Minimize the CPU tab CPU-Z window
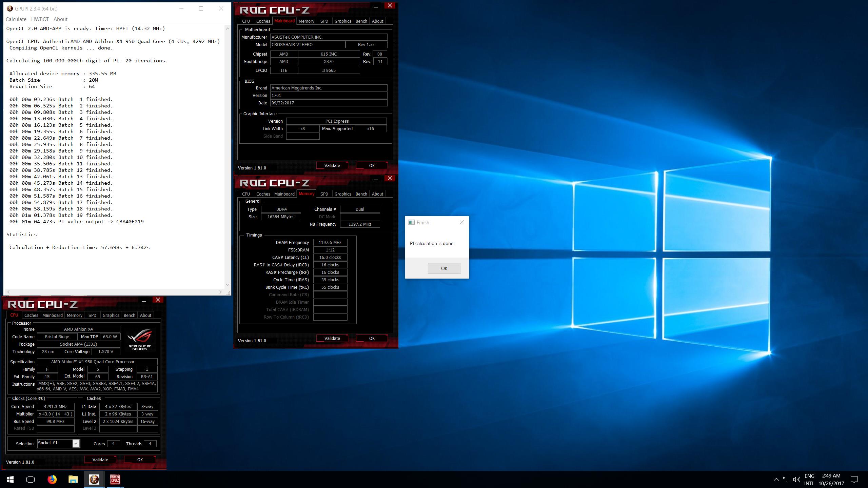This screenshot has width=868, height=488. pyautogui.click(x=143, y=301)
